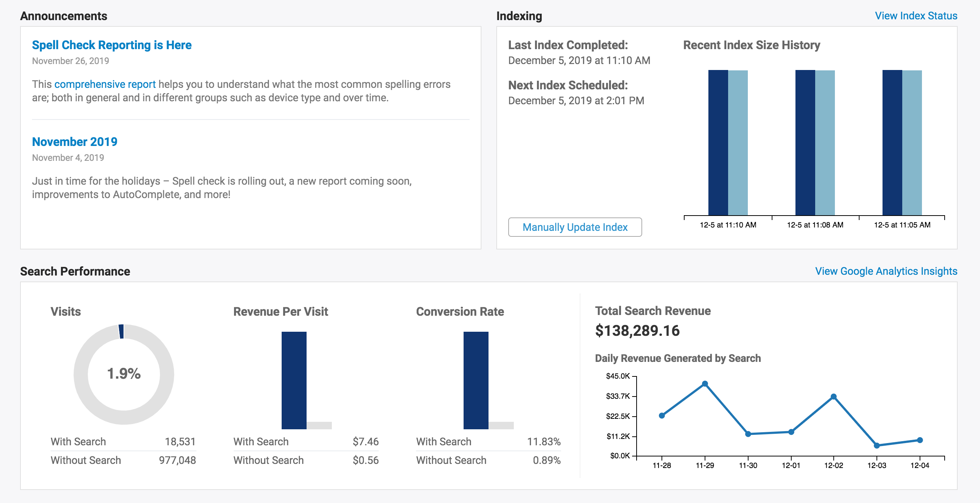Select the 12-03 revenue data point
The width and height of the screenshot is (980, 503).
pyautogui.click(x=877, y=446)
